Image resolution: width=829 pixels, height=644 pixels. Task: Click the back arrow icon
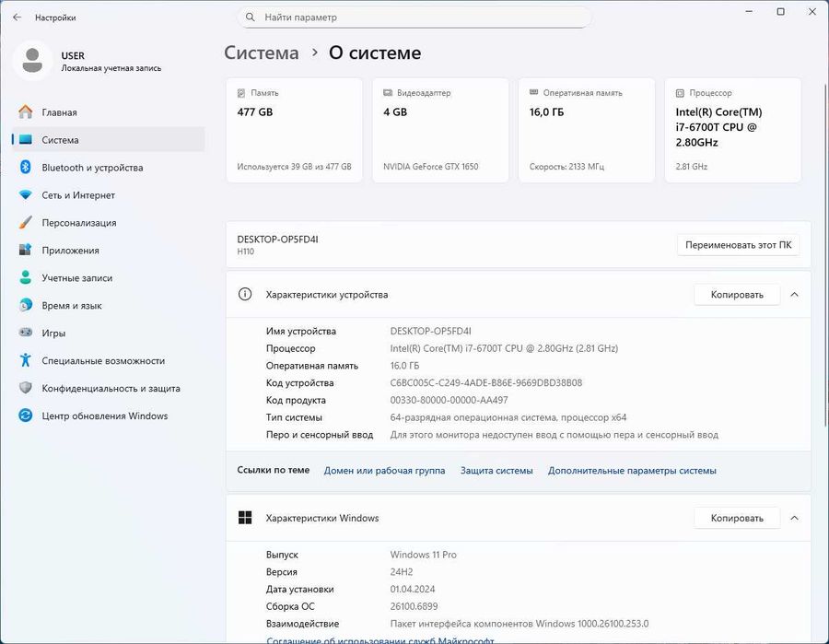click(17, 18)
